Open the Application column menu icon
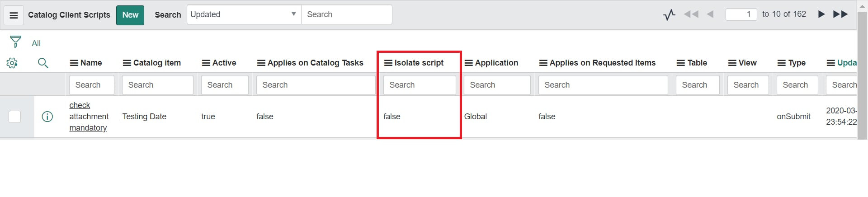This screenshot has height=197, width=868. [x=469, y=63]
